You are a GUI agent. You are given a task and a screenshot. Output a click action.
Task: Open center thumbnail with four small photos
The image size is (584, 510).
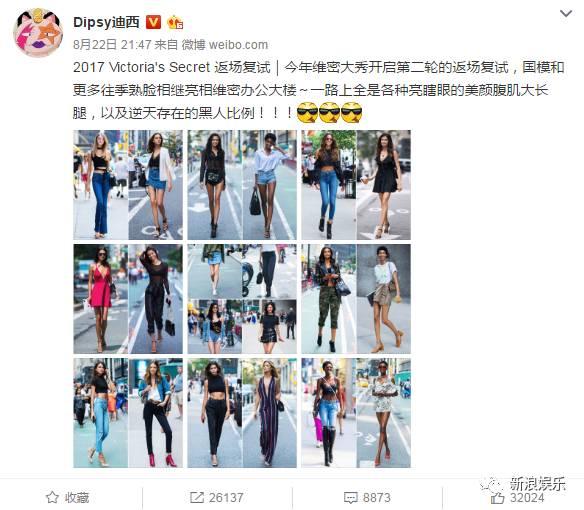(242, 299)
